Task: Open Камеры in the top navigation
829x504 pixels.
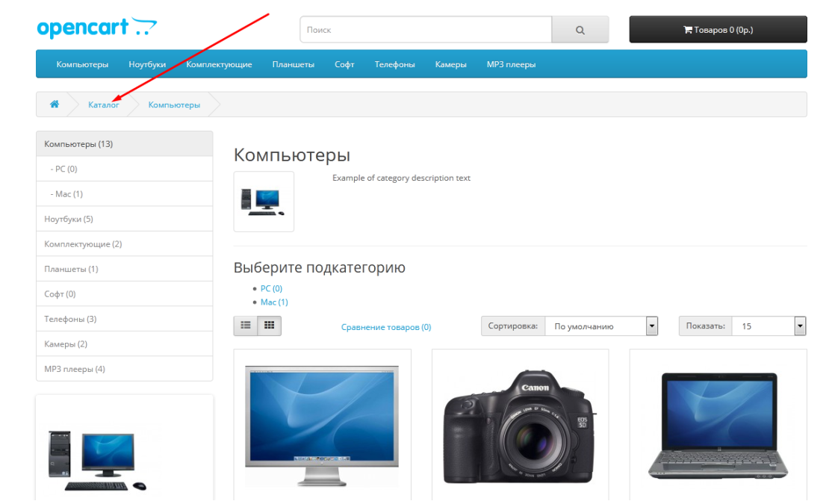Action: (x=450, y=64)
